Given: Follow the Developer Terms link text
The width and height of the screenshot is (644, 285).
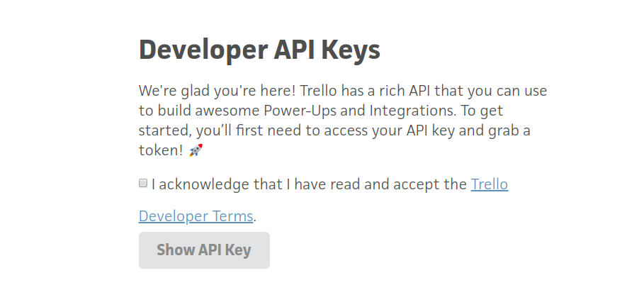Looking at the screenshot, I should (x=196, y=216).
